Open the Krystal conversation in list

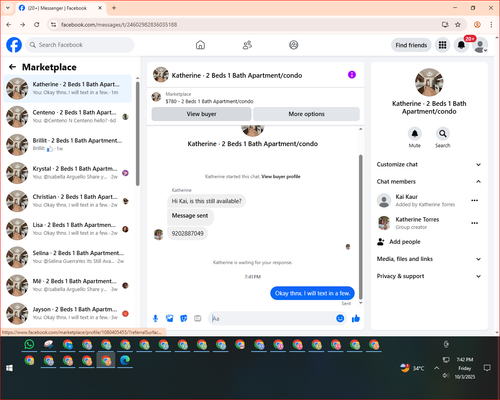68,173
